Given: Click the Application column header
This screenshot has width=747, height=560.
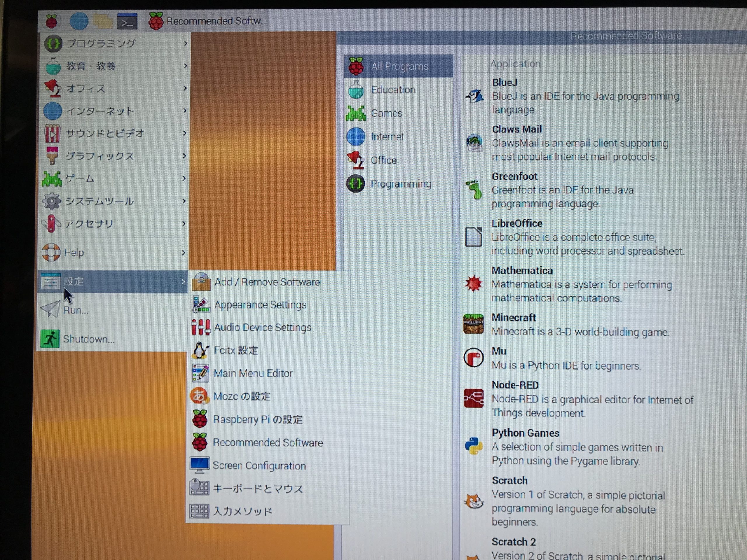Looking at the screenshot, I should tap(515, 64).
